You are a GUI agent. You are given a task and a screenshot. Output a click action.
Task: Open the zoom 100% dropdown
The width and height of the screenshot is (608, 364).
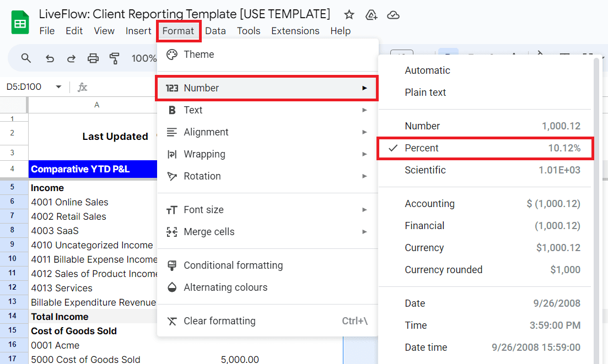(x=144, y=58)
